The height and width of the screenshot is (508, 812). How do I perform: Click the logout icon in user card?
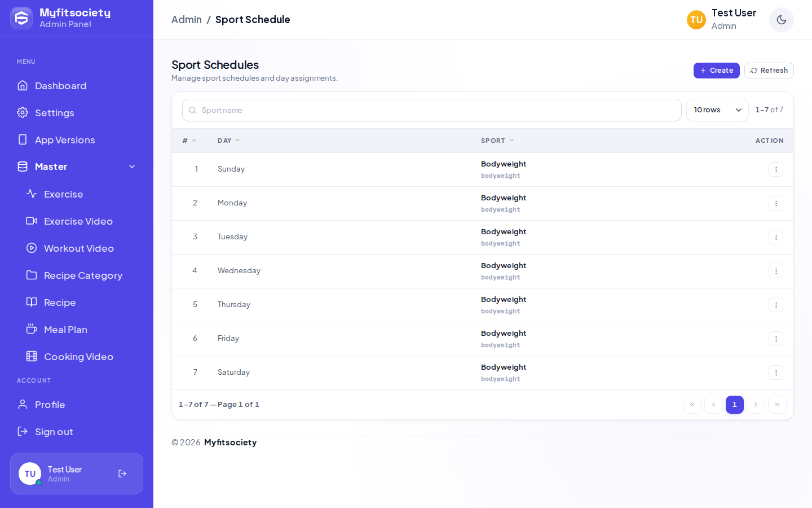click(x=122, y=474)
